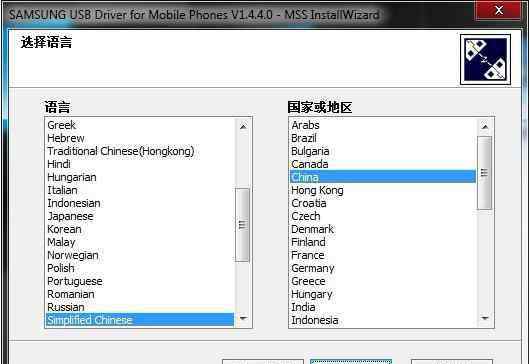530x364 pixels.
Task: Choose Japanese from the language list
Action: pos(70,216)
